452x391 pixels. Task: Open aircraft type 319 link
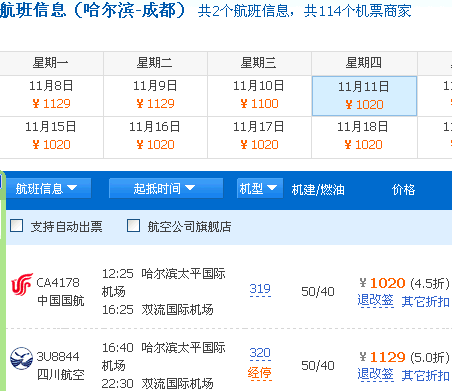click(x=260, y=289)
